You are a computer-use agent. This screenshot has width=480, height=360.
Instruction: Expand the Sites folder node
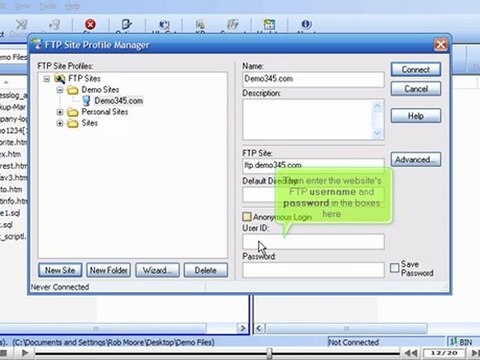pos(60,123)
